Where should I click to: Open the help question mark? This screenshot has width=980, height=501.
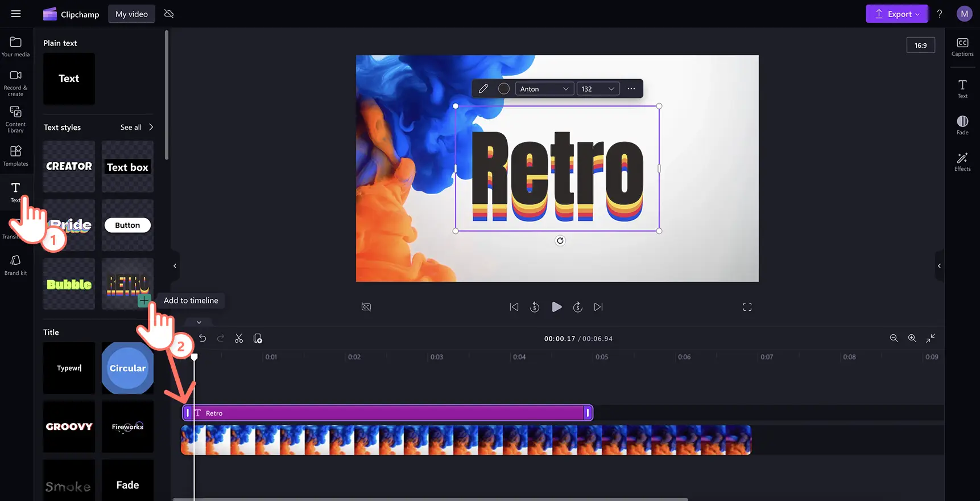tap(940, 14)
